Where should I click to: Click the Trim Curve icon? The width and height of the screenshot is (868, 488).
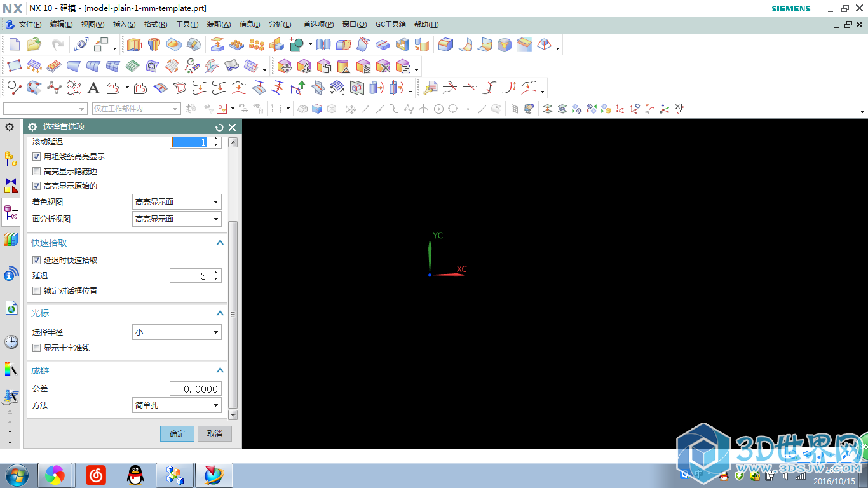[450, 88]
